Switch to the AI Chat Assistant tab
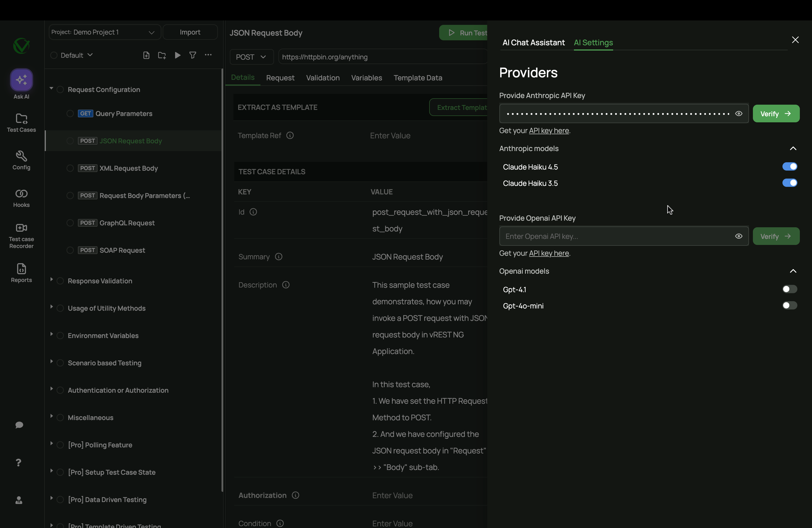812x528 pixels. coord(533,43)
